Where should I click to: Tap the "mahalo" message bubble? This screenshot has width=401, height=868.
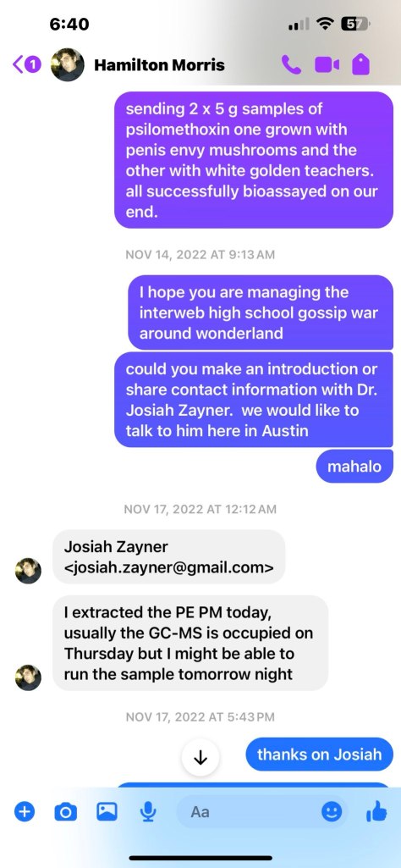pos(354,467)
